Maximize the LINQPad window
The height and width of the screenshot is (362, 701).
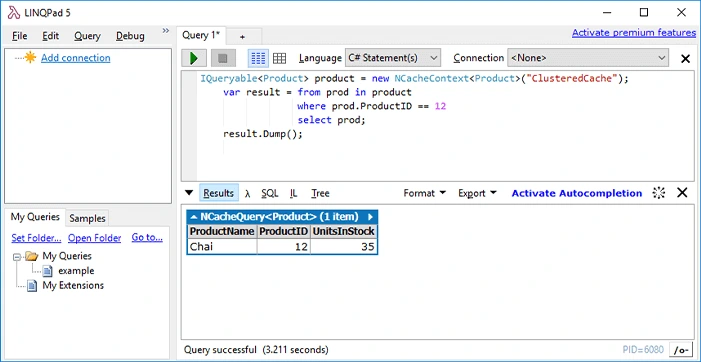[644, 13]
